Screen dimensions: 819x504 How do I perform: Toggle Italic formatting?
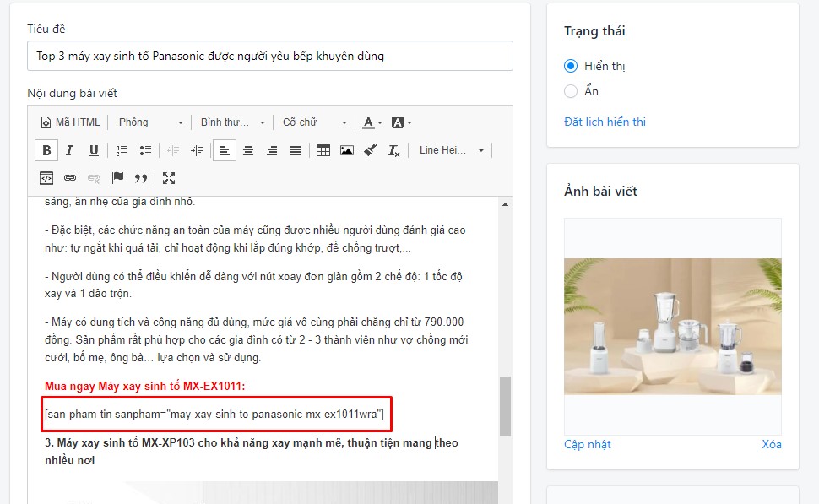(70, 150)
